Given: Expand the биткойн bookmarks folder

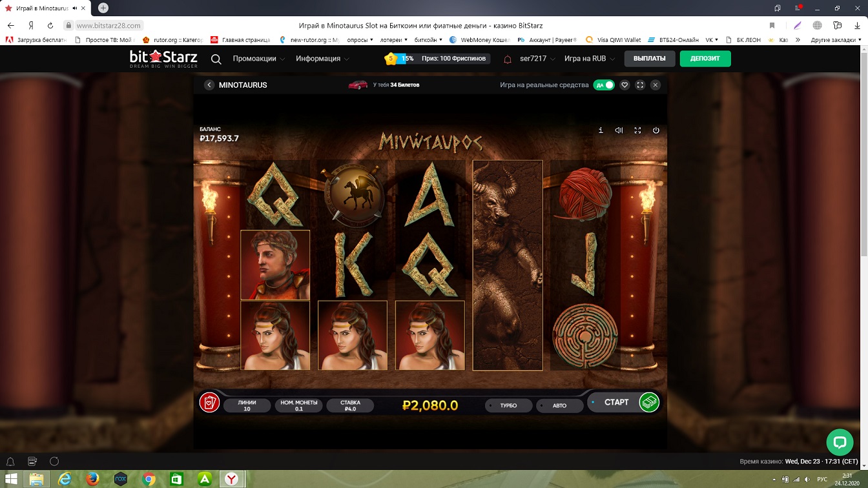Looking at the screenshot, I should click(x=428, y=39).
